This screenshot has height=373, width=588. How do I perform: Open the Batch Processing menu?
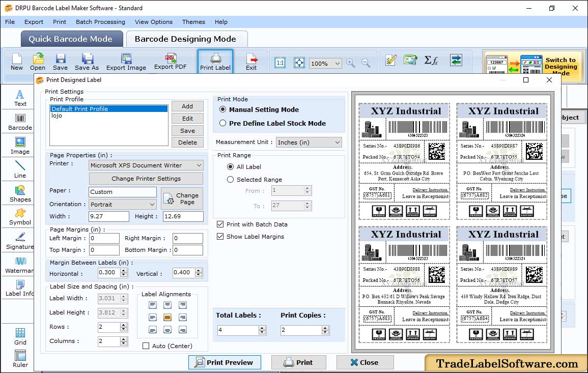click(100, 22)
